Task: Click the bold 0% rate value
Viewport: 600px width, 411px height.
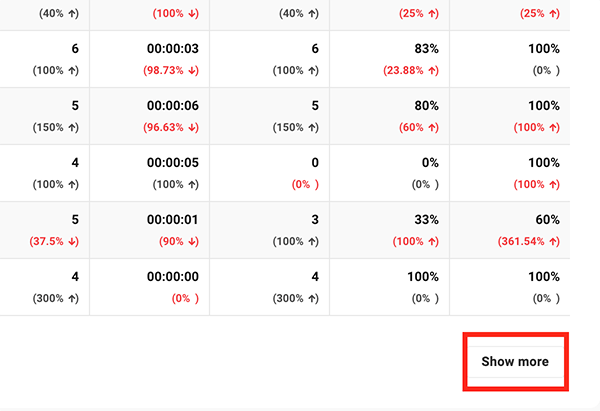Action: pyautogui.click(x=429, y=163)
